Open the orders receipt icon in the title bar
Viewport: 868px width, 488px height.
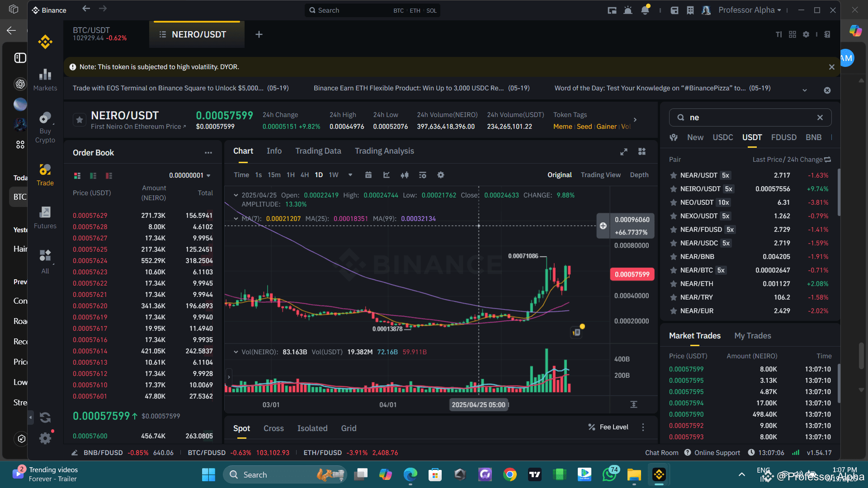click(x=690, y=10)
